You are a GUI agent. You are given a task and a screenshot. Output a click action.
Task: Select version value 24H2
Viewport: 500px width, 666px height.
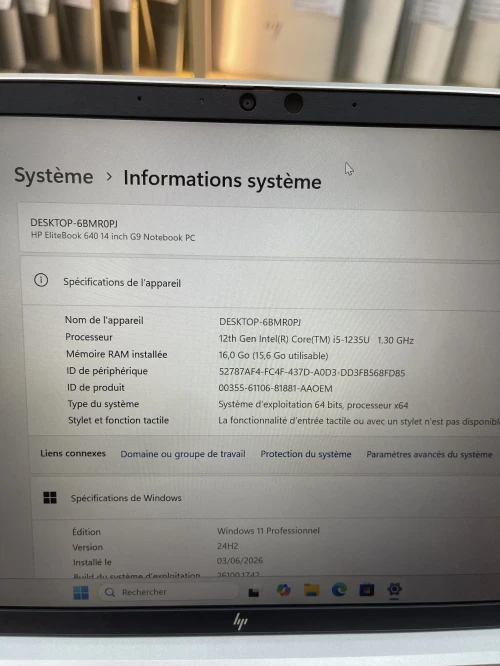tap(228, 546)
